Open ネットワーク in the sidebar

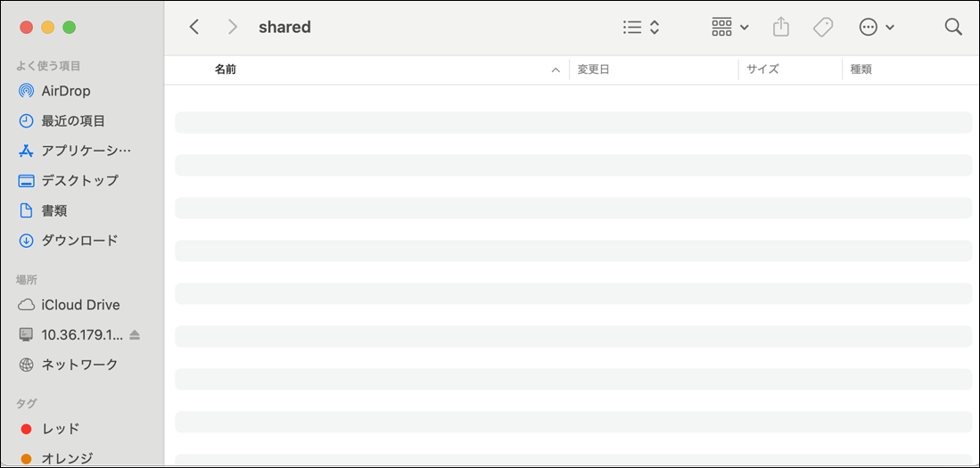[x=79, y=365]
